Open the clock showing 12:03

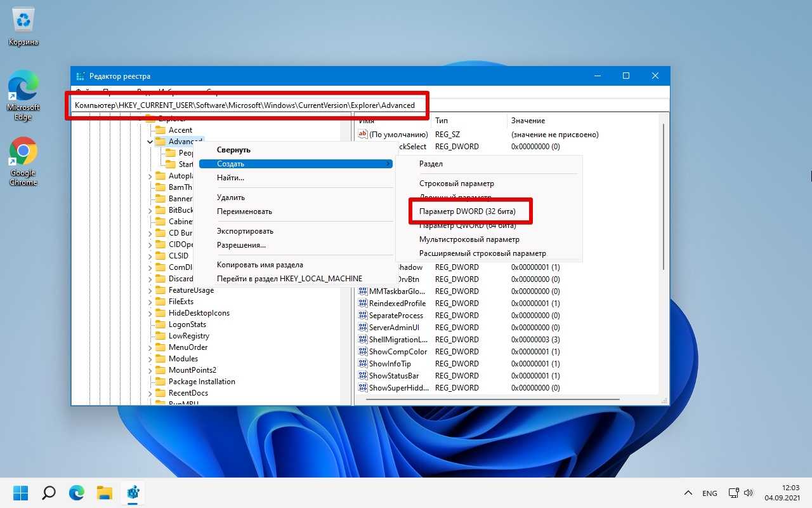click(783, 493)
